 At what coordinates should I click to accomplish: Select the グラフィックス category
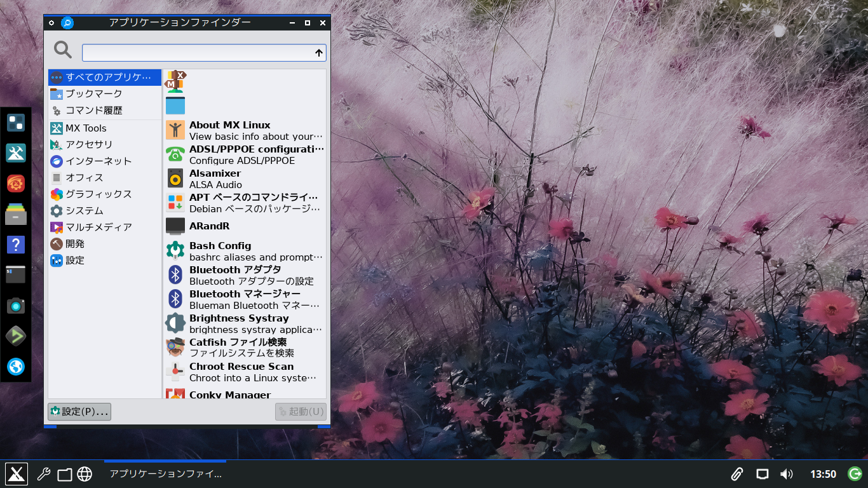point(105,194)
